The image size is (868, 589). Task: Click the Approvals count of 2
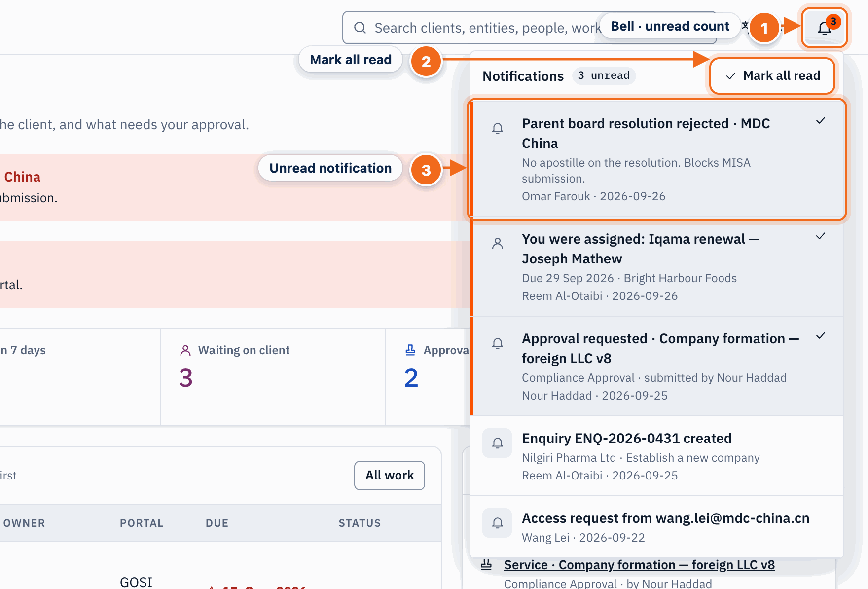(x=411, y=378)
